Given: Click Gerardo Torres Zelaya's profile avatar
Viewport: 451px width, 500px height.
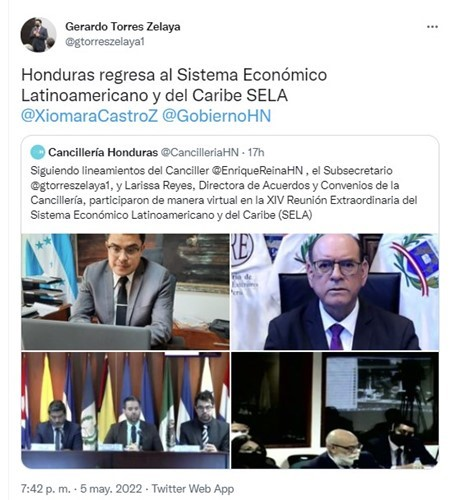Looking at the screenshot, I should click(x=38, y=35).
